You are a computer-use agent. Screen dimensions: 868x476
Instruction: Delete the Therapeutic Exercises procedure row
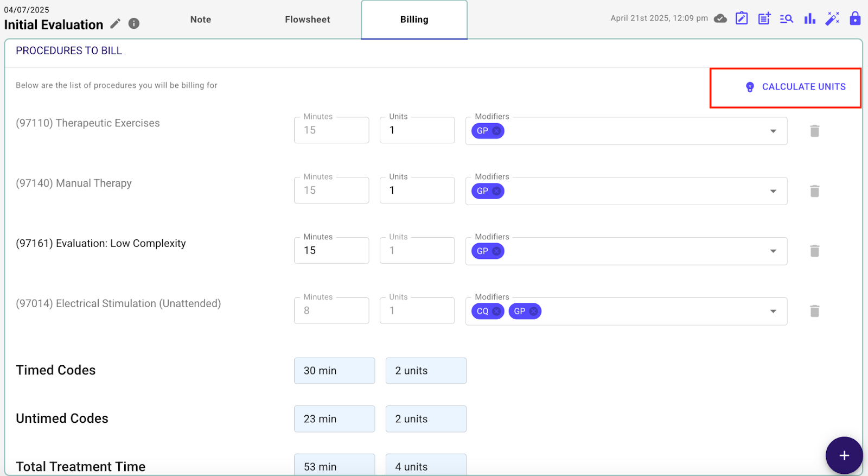tap(814, 131)
